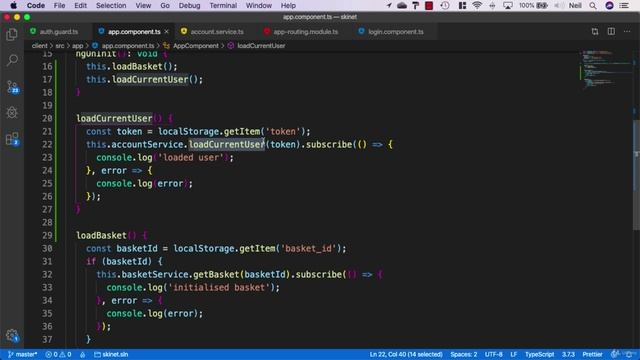Click 'initialised basket' string on line 33

221,287
